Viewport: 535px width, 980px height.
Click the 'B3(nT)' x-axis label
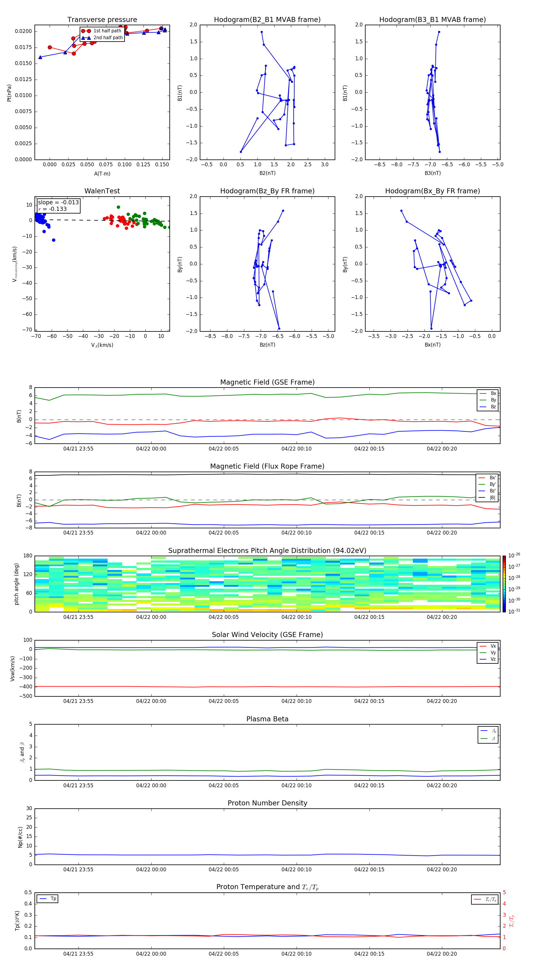coord(432,173)
